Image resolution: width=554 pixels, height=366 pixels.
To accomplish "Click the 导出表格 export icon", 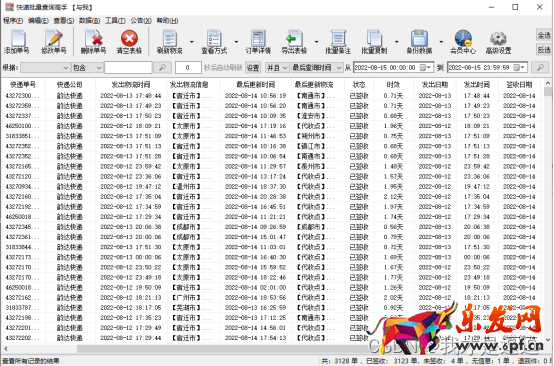I will (294, 38).
